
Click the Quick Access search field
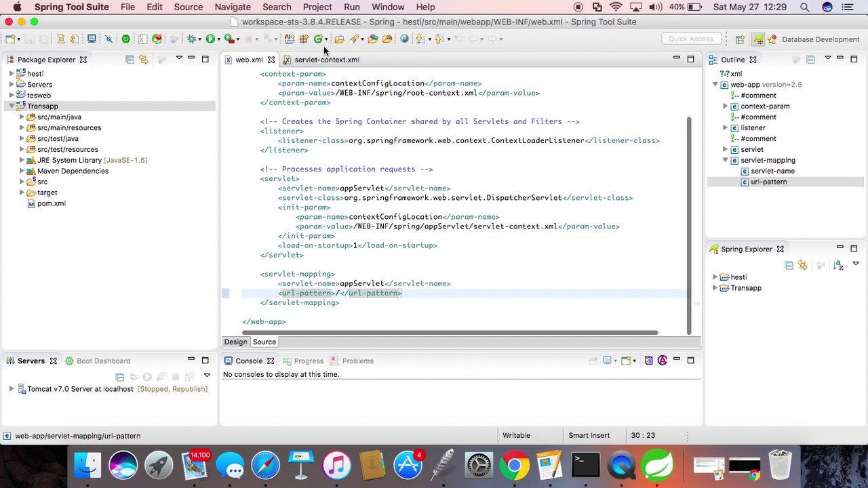pos(690,39)
